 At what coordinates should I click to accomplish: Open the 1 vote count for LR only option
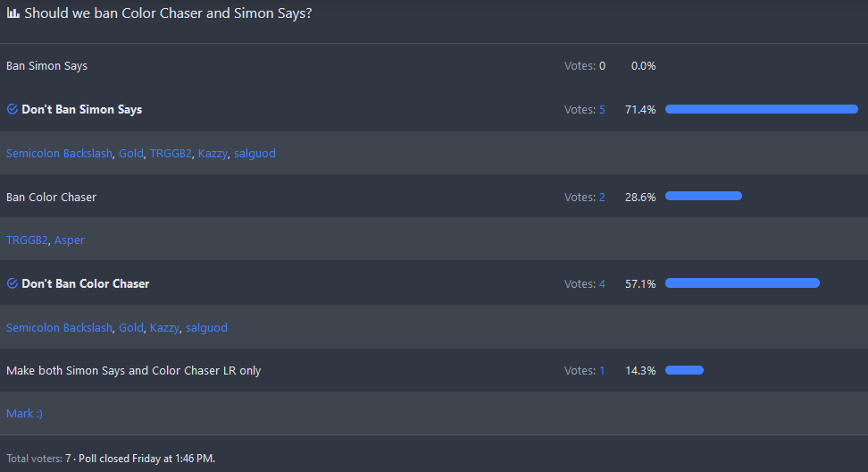pos(601,371)
